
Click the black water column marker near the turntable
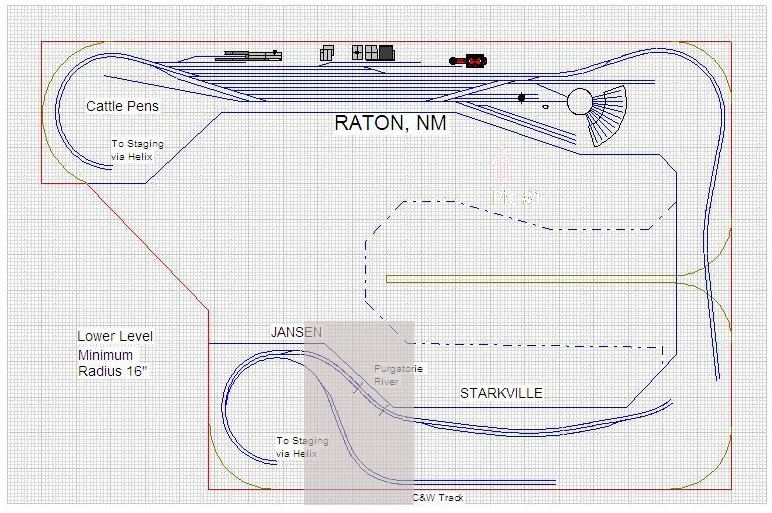[x=521, y=98]
